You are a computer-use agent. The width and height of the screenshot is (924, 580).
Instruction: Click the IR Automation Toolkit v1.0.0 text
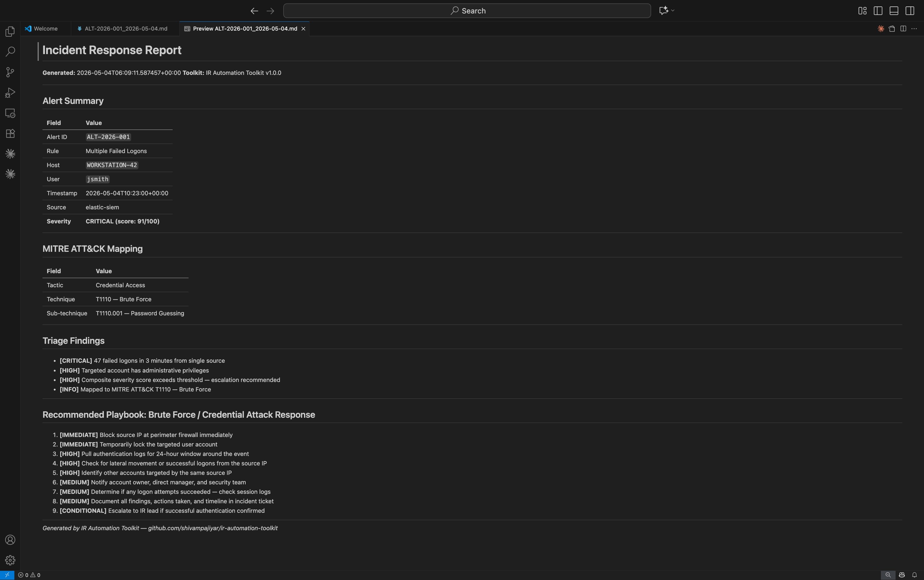pos(244,73)
